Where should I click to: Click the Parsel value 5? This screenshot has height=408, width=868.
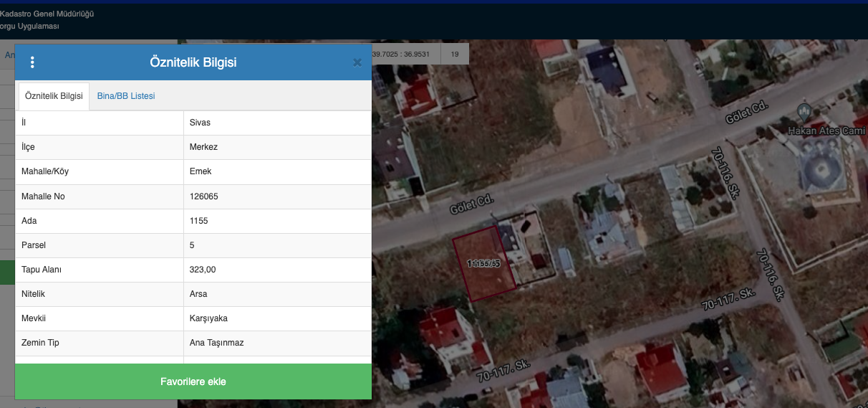coord(192,245)
